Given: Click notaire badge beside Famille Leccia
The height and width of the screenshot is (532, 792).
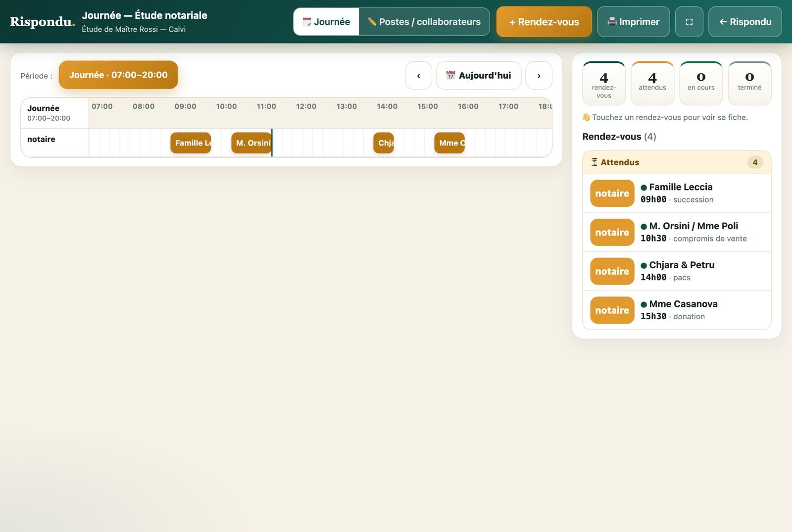Looking at the screenshot, I should tap(612, 193).
